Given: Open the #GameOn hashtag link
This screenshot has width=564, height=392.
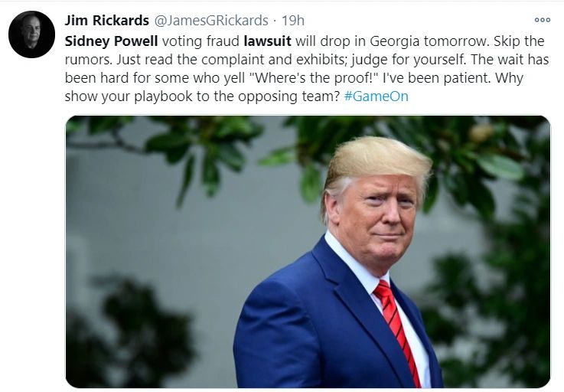Looking at the screenshot, I should click(376, 96).
